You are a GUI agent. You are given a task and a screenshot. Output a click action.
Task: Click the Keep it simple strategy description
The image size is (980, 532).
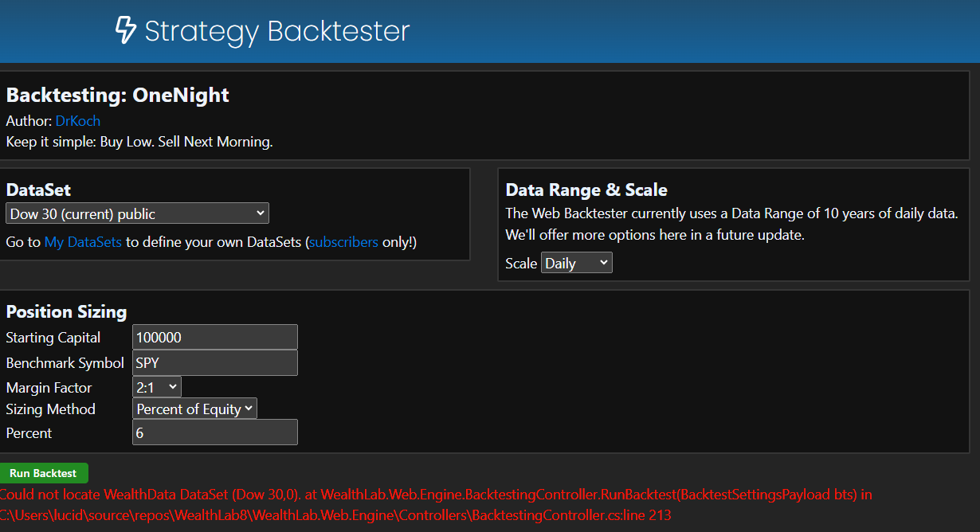coord(139,142)
